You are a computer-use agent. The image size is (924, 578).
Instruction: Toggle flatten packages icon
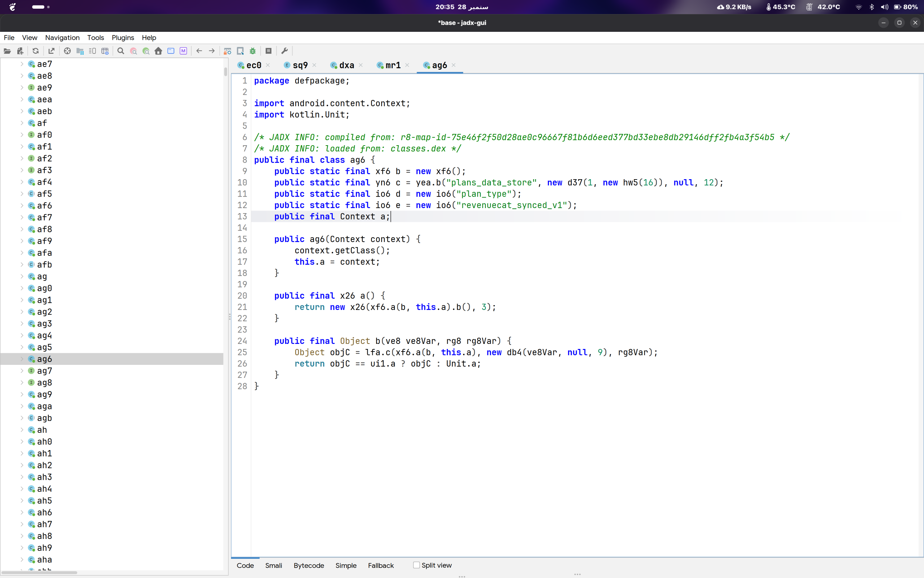coord(80,51)
